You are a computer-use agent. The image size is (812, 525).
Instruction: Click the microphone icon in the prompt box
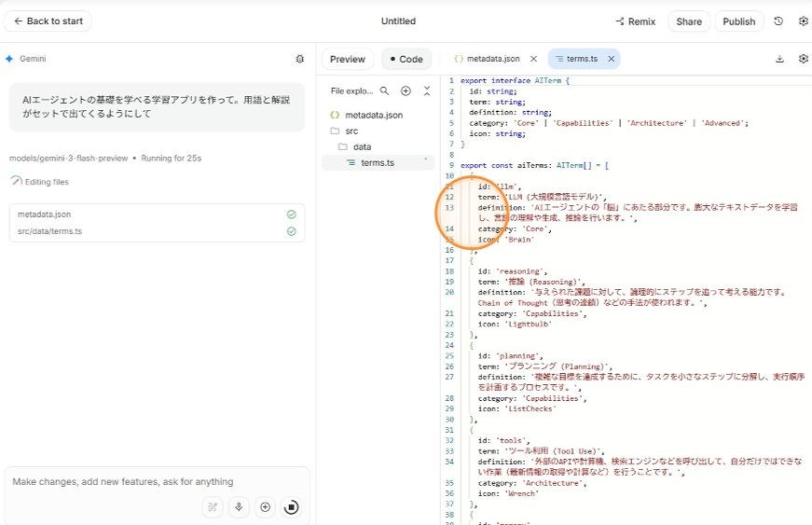click(240, 506)
